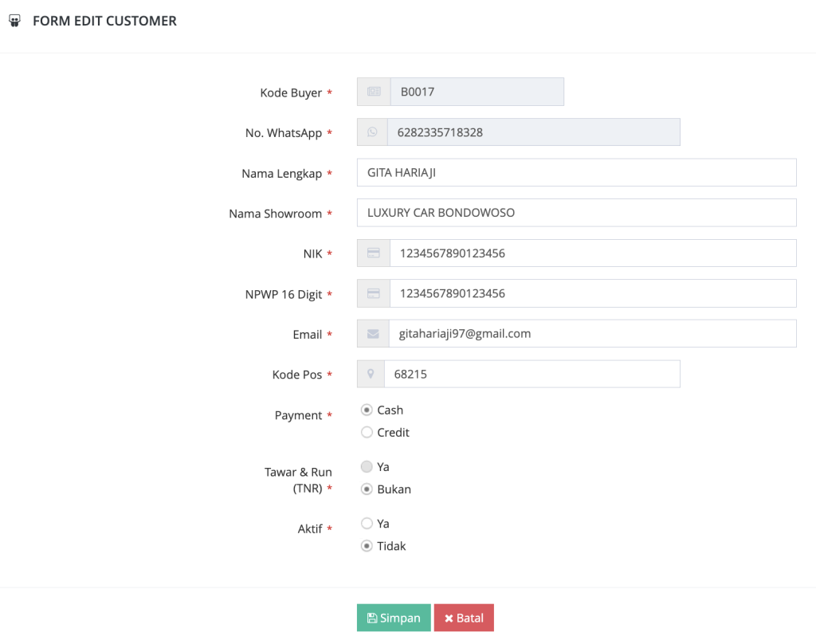Click the NIK number input field
The height and width of the screenshot is (644, 816).
pos(592,253)
